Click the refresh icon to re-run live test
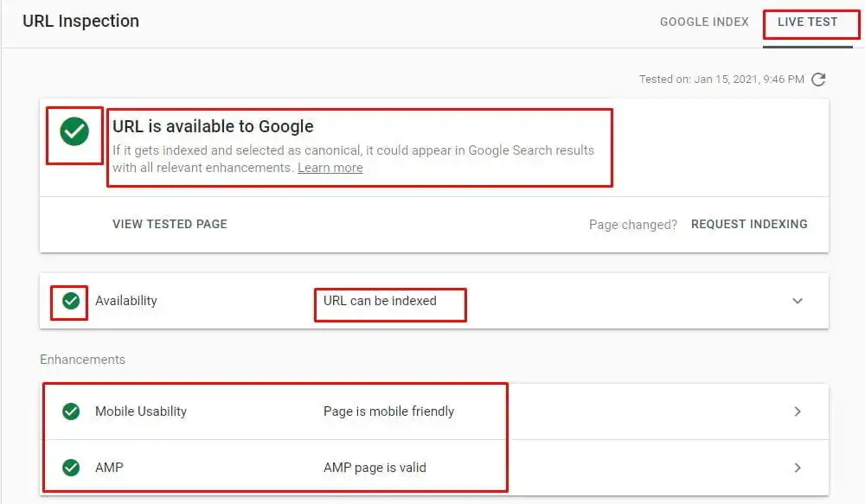Image resolution: width=865 pixels, height=504 pixels. [818, 79]
